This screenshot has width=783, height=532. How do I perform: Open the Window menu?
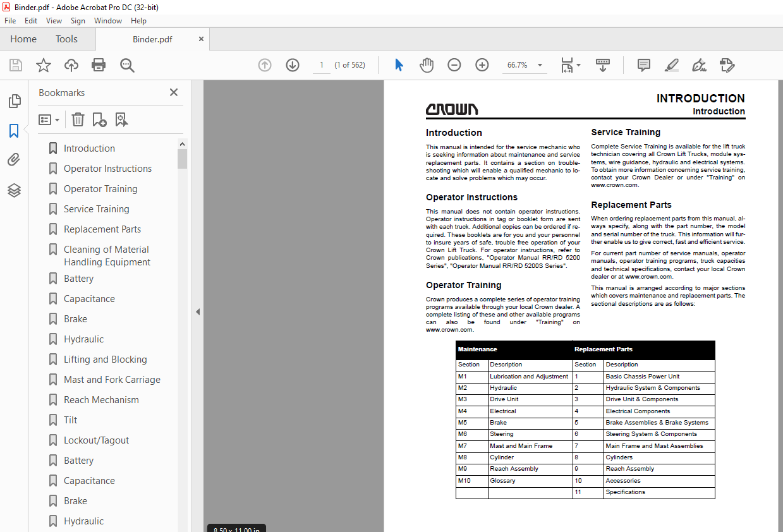click(108, 21)
